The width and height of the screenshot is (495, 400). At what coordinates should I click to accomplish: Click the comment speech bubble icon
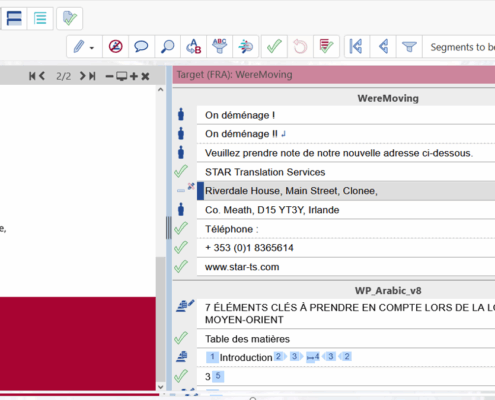(x=141, y=46)
